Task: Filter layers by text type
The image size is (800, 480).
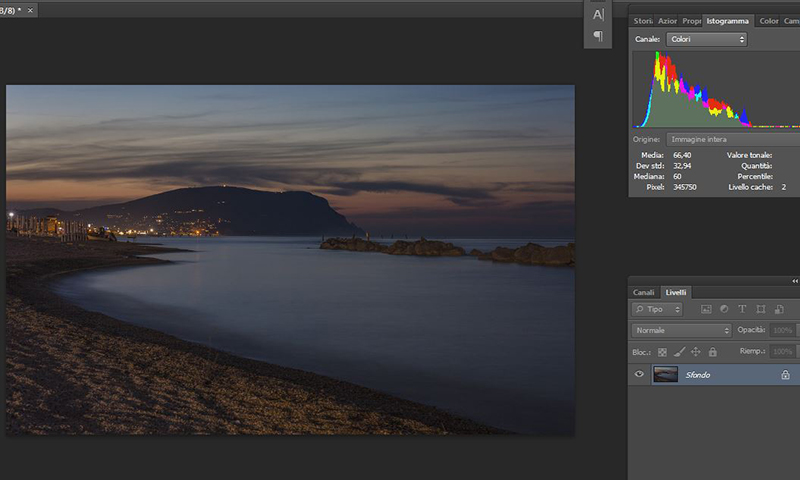Action: [x=742, y=309]
